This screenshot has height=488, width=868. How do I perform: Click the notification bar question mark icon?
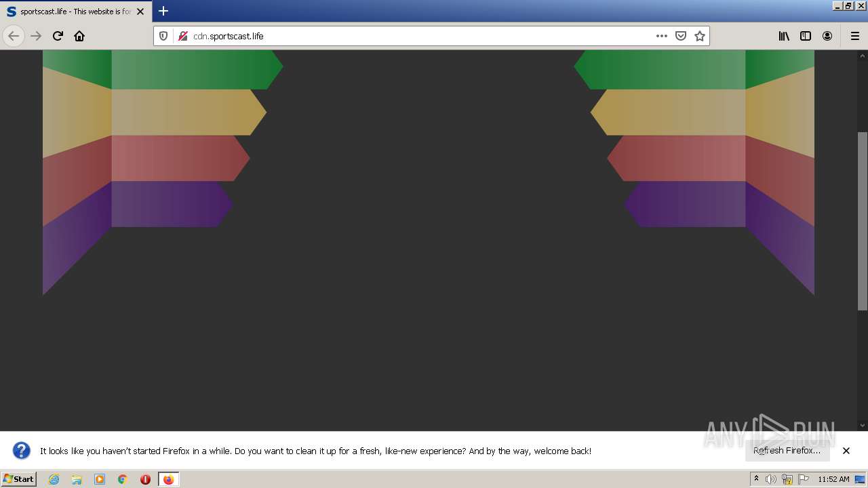22,451
